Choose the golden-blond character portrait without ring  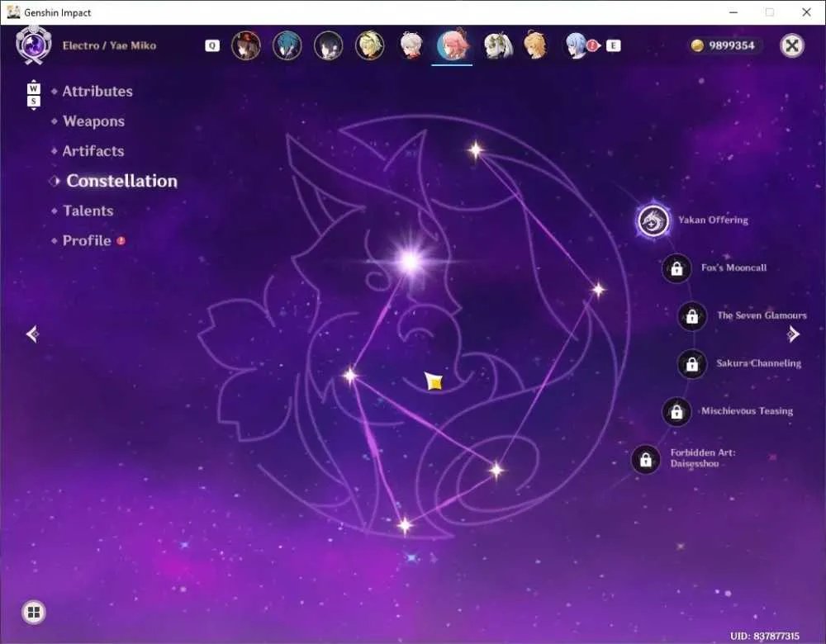coord(536,45)
